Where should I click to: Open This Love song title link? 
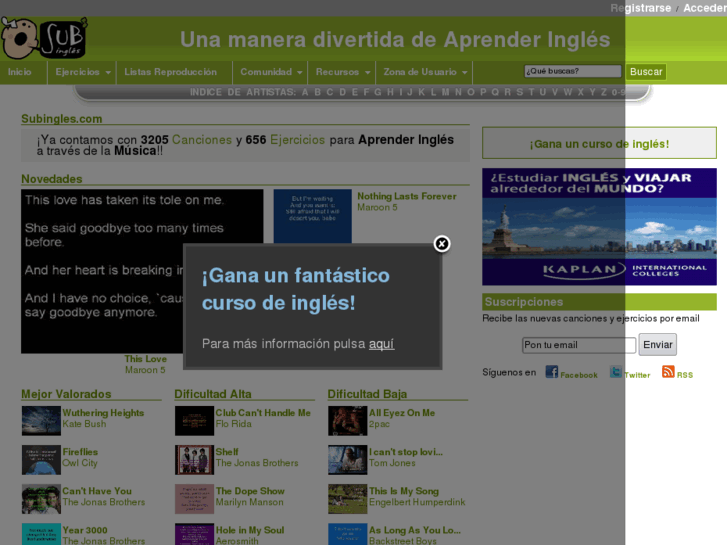(x=146, y=359)
